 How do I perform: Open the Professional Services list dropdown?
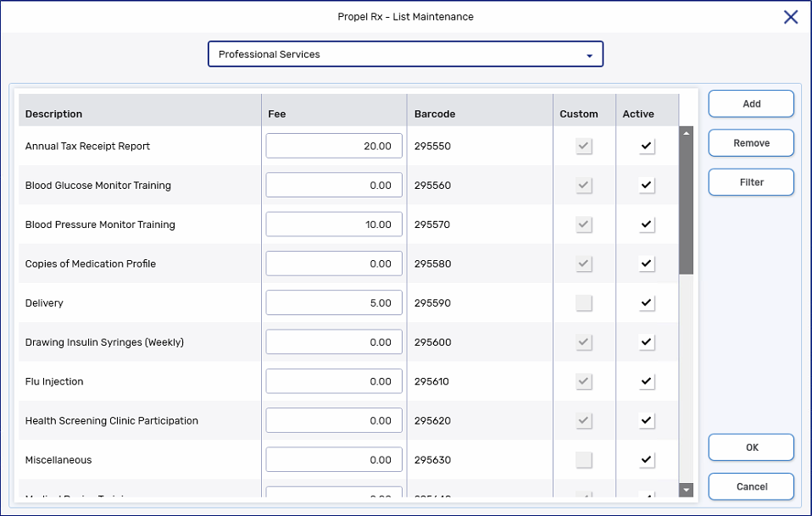[x=405, y=54]
